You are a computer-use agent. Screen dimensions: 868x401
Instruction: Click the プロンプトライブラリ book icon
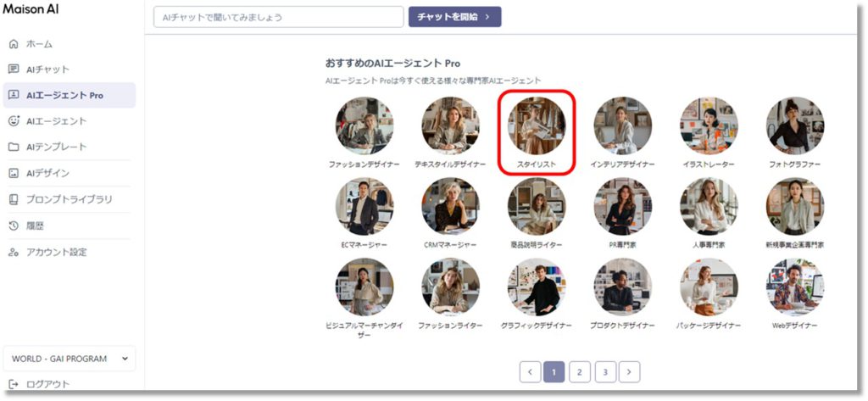click(x=14, y=199)
